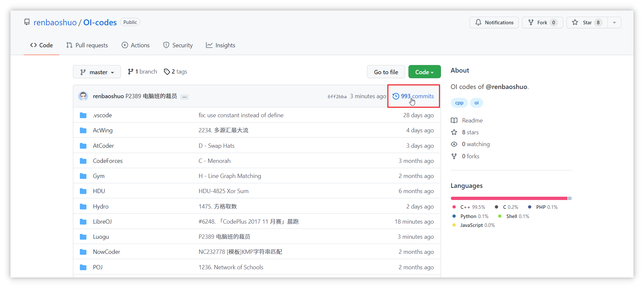The width and height of the screenshot is (644, 288).
Task: Open the 0 forks link
Action: pyautogui.click(x=465, y=156)
